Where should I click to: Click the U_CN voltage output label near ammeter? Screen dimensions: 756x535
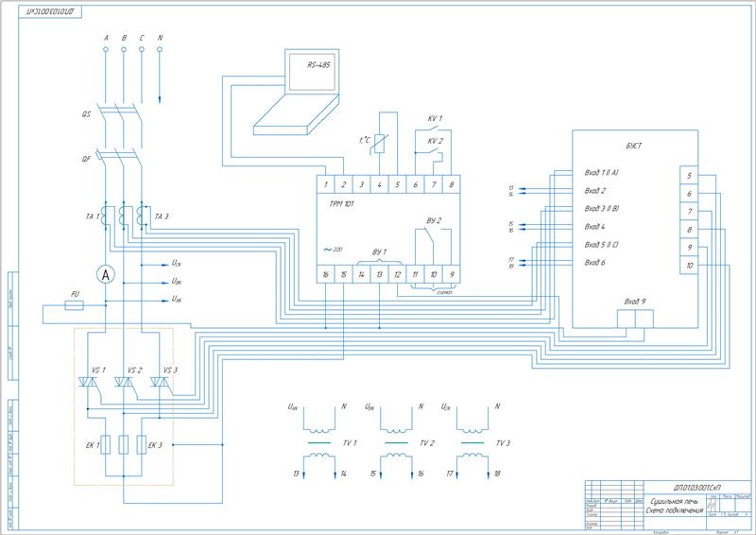point(177,264)
